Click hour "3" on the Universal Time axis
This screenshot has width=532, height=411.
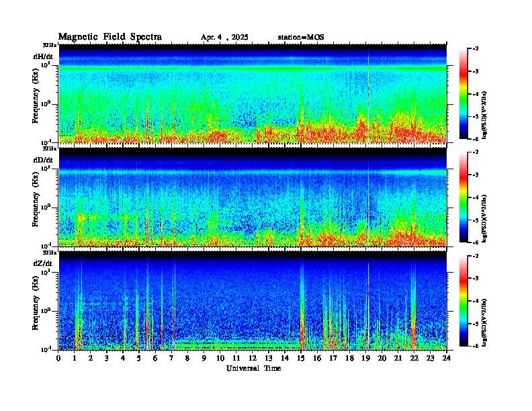107,358
